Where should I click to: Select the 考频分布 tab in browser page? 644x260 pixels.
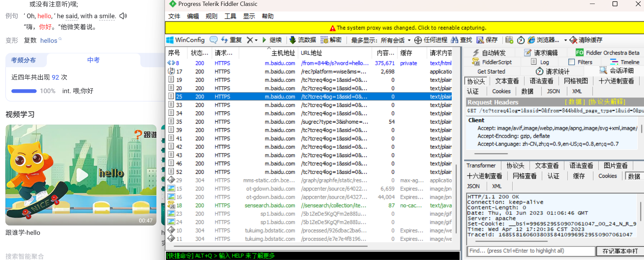[24, 60]
